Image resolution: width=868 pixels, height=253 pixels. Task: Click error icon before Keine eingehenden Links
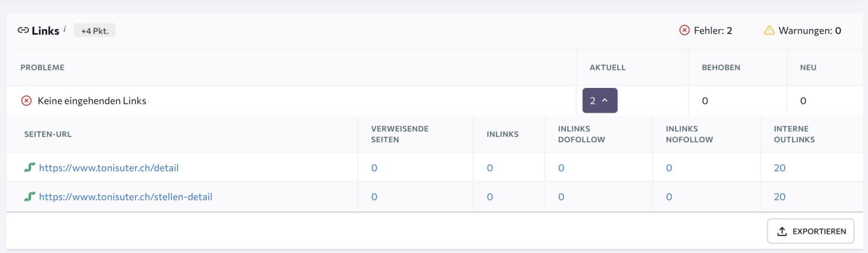pos(27,101)
